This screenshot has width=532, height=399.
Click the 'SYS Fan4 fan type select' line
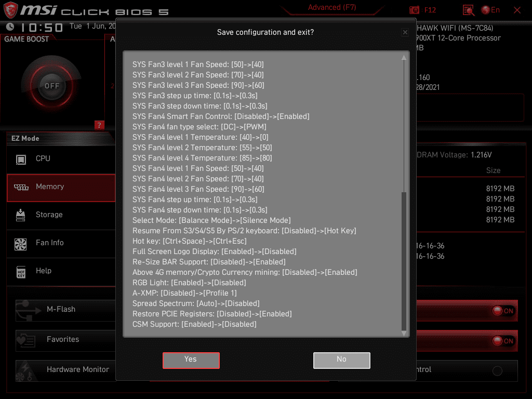click(199, 127)
